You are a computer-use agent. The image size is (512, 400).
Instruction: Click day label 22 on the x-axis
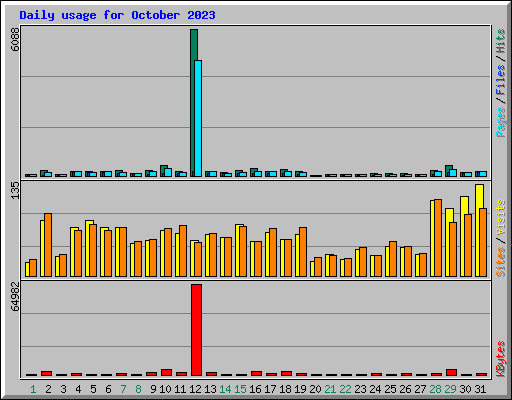click(345, 389)
